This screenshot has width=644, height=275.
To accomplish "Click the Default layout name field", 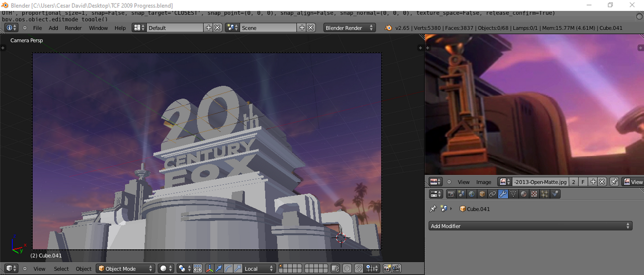I will click(x=175, y=28).
